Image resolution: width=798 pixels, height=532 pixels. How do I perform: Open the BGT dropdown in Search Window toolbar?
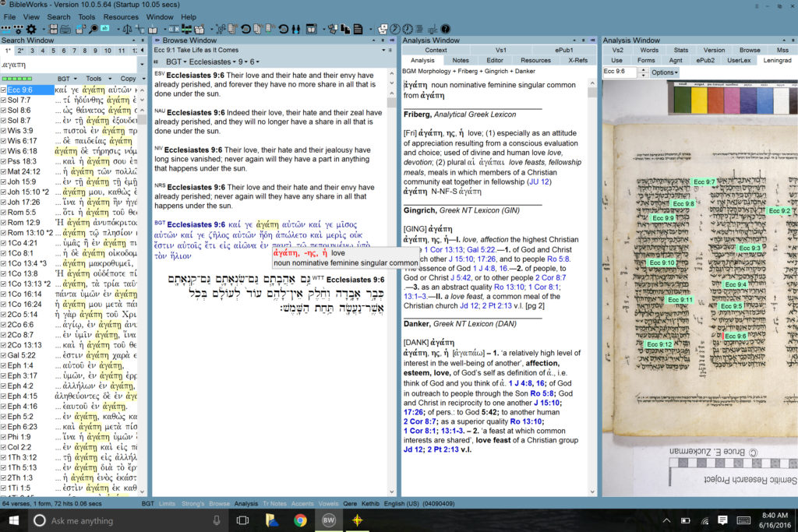[67, 79]
